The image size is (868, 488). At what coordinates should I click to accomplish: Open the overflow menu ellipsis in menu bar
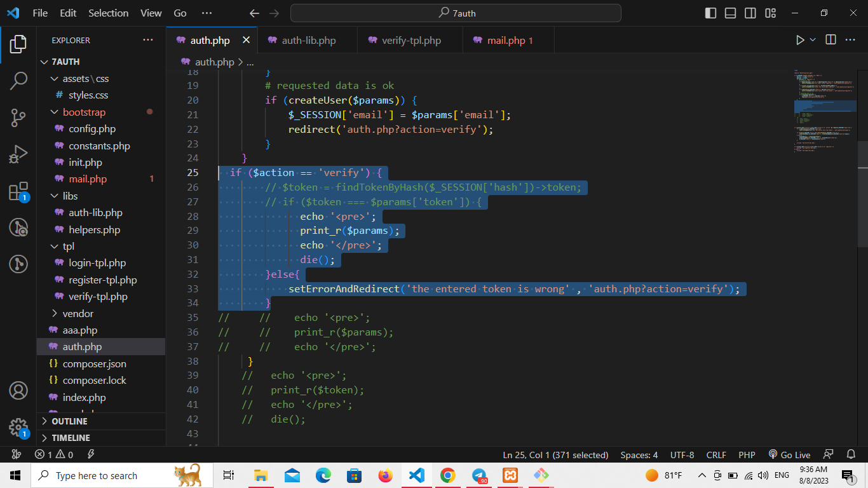(207, 13)
